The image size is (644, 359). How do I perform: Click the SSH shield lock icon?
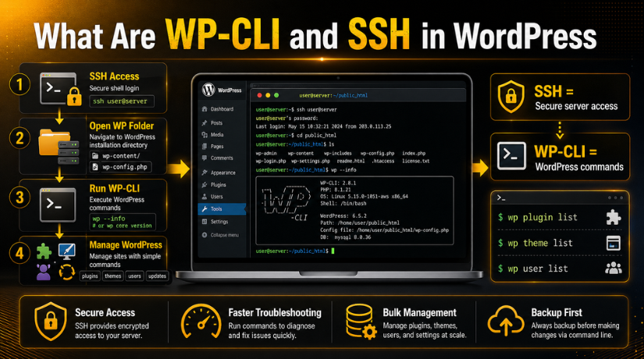point(511,97)
